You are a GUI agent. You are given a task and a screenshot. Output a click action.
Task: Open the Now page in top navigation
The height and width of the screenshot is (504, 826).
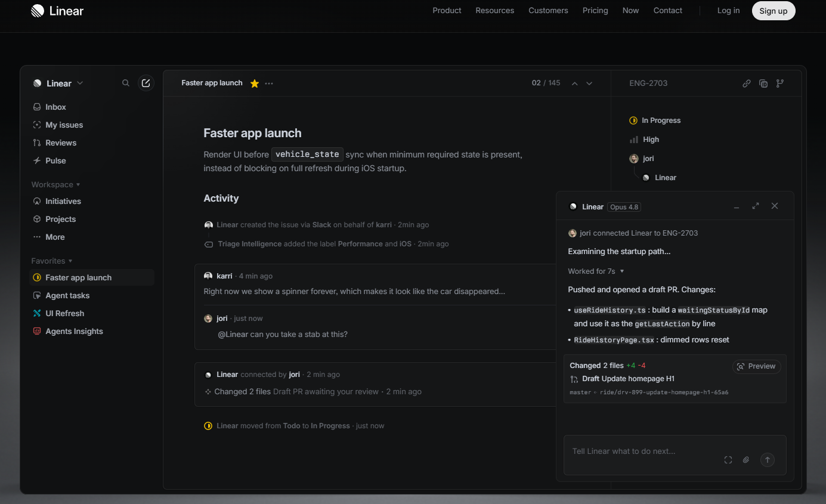(630, 11)
